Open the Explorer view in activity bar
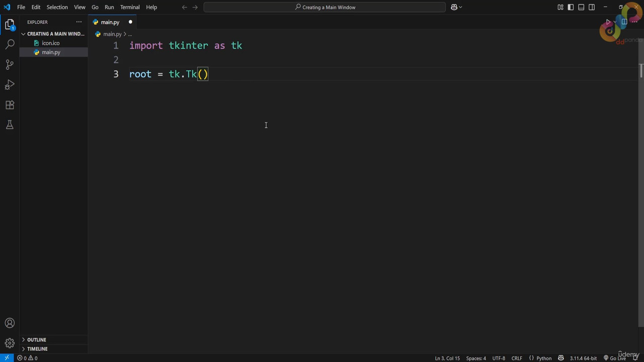 point(10,25)
